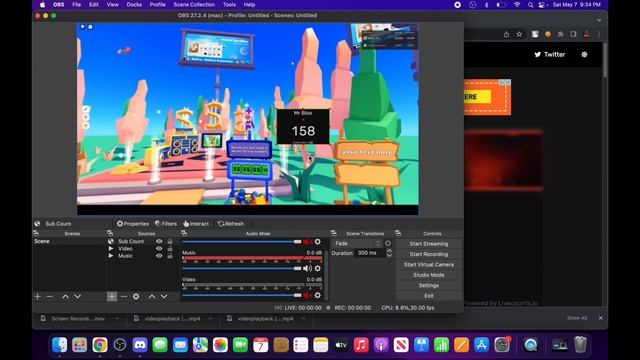Unmute the Video channel speaker icon
This screenshot has height=360, width=640.
[x=307, y=295]
